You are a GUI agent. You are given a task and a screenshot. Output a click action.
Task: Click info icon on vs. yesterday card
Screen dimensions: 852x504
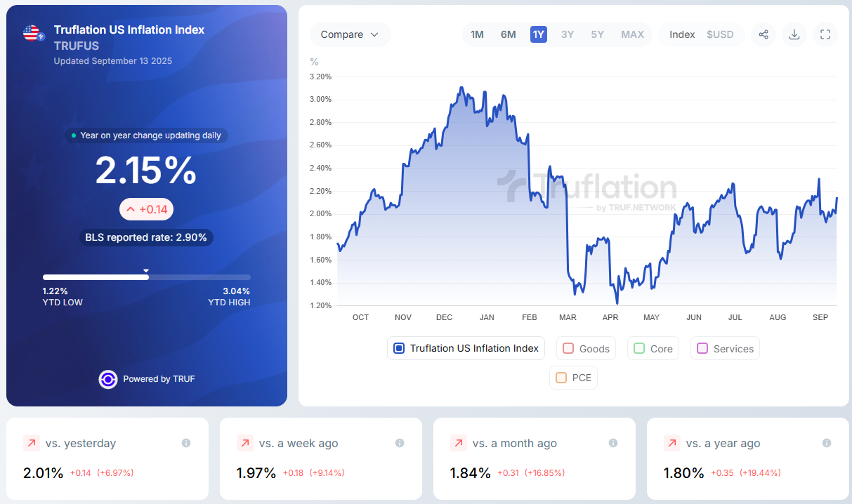186,443
